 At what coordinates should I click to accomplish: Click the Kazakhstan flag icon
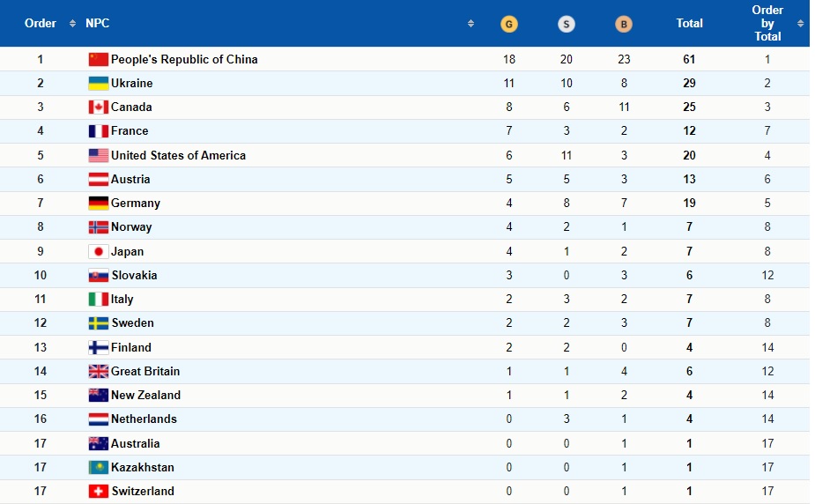(x=98, y=467)
